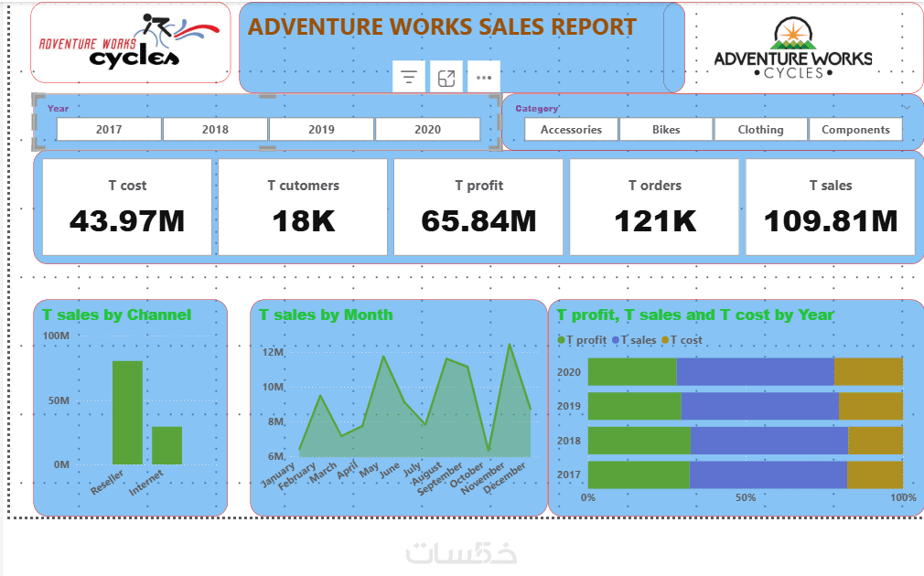Click the 100M axis value in channel chart
The width and height of the screenshot is (924, 576).
click(56, 336)
